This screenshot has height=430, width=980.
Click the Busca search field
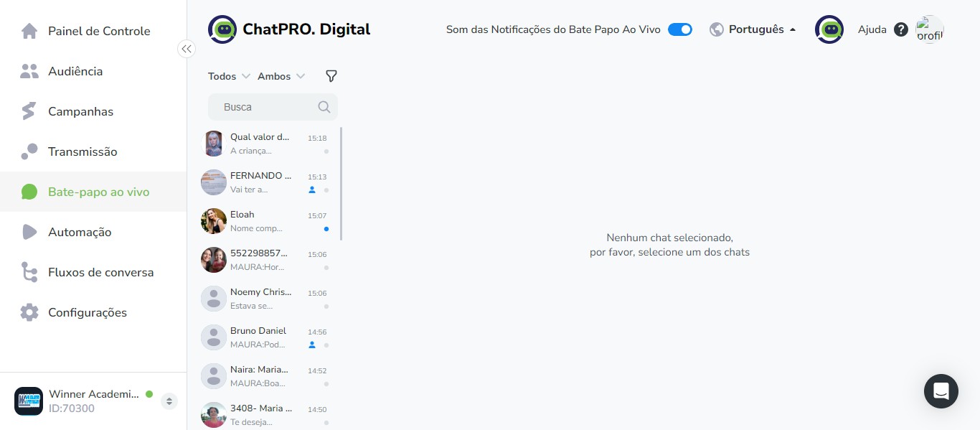pyautogui.click(x=273, y=107)
